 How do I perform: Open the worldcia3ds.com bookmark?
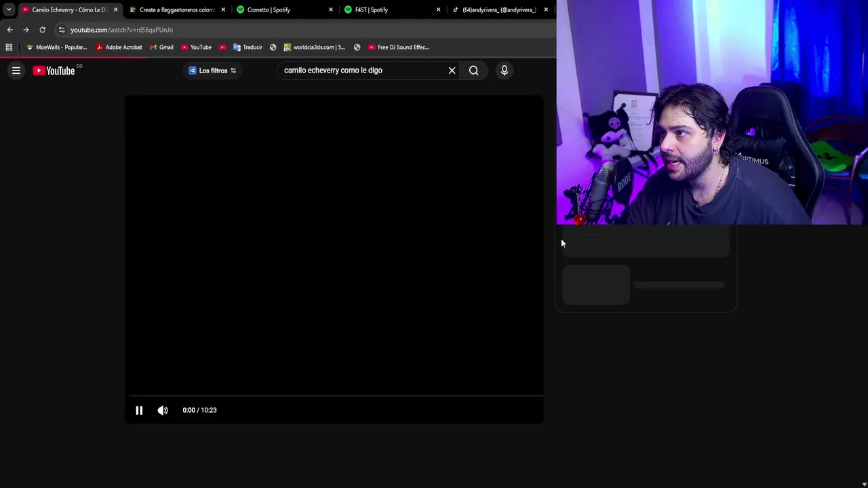tap(314, 47)
